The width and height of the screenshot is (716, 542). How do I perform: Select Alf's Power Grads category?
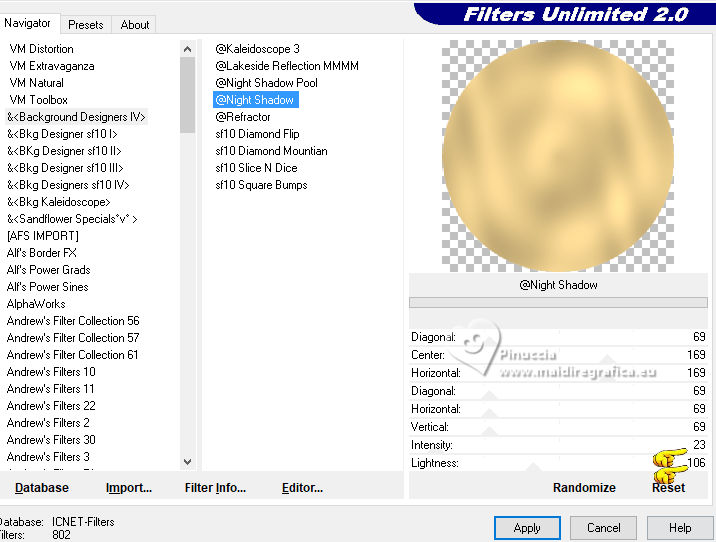pyautogui.click(x=48, y=269)
